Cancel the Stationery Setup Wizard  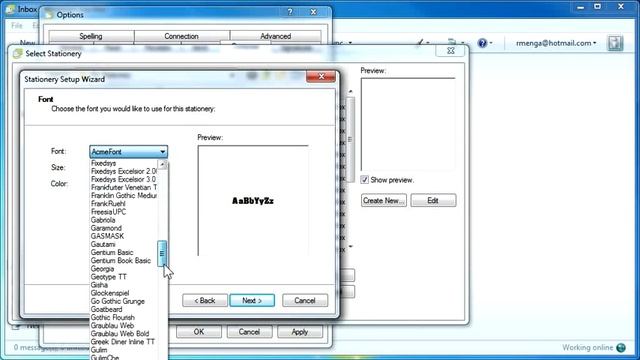click(x=304, y=300)
